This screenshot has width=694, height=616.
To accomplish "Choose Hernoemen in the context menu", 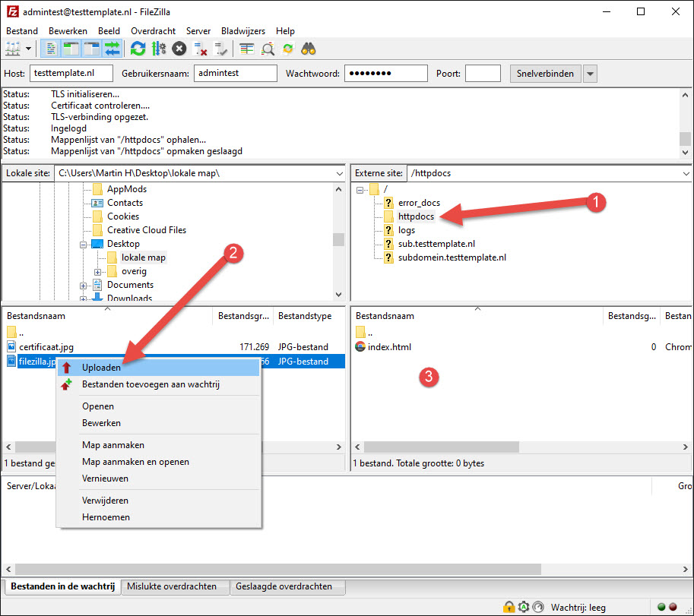I will (158, 517).
